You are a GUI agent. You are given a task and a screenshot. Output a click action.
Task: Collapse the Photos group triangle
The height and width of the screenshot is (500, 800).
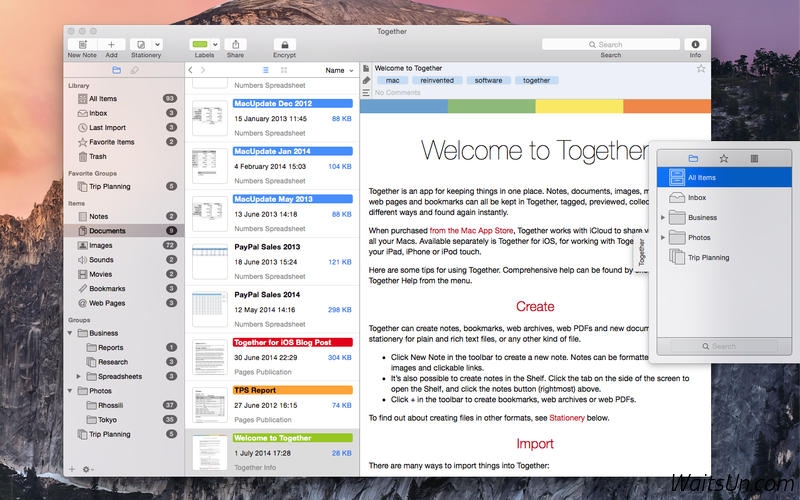(x=70, y=391)
